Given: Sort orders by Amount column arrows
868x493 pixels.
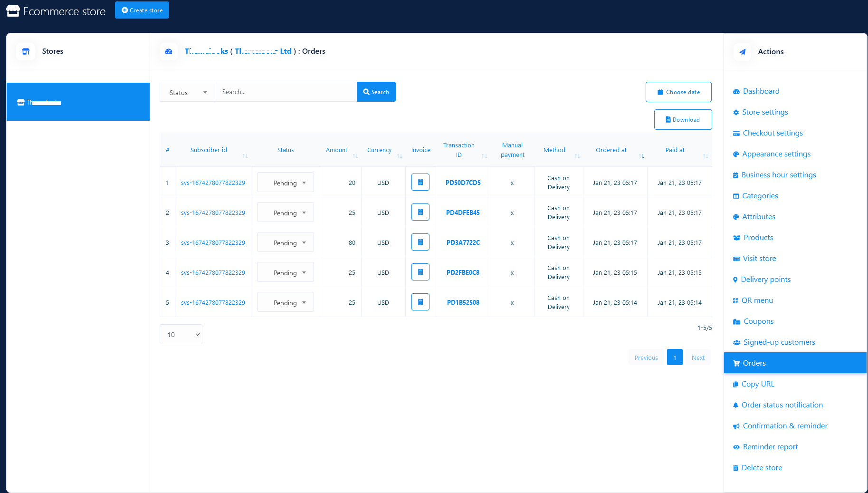Looking at the screenshot, I should [x=355, y=156].
